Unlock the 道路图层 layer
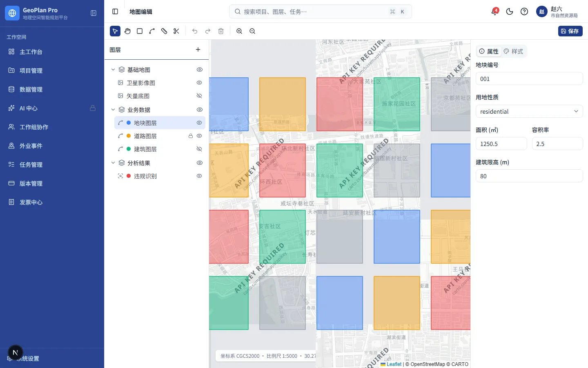 point(190,136)
